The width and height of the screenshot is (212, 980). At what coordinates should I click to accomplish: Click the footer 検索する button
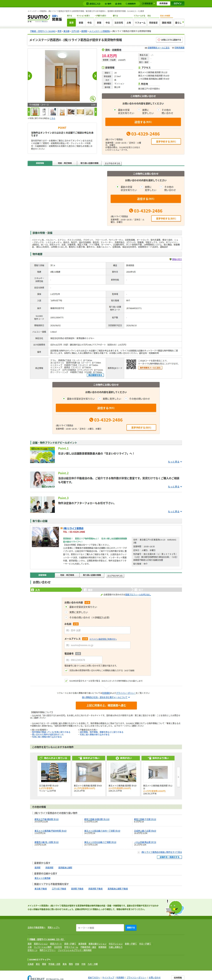131,928
